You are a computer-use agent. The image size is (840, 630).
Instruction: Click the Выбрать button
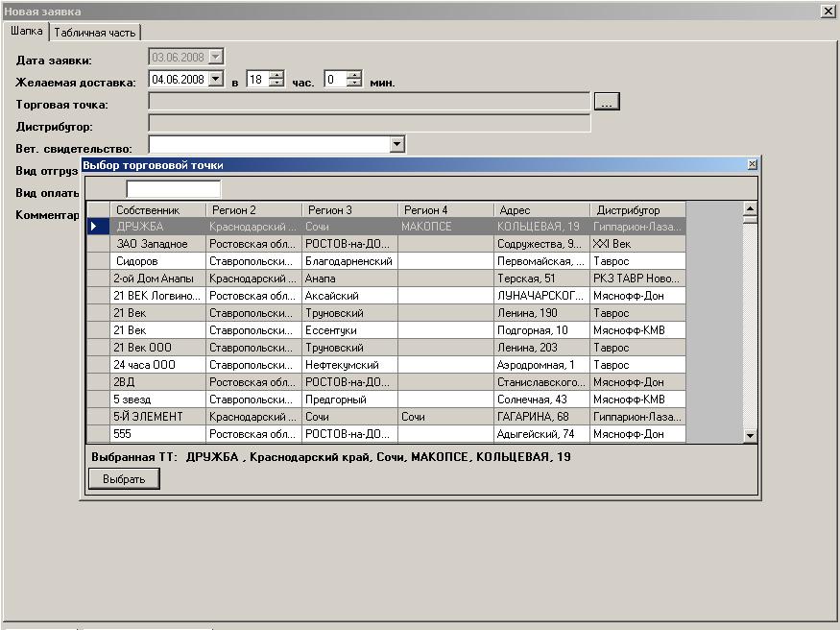point(124,479)
